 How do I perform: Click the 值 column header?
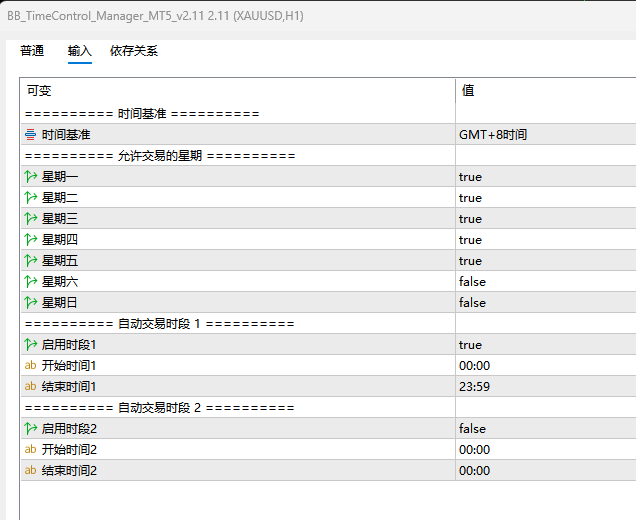(468, 90)
